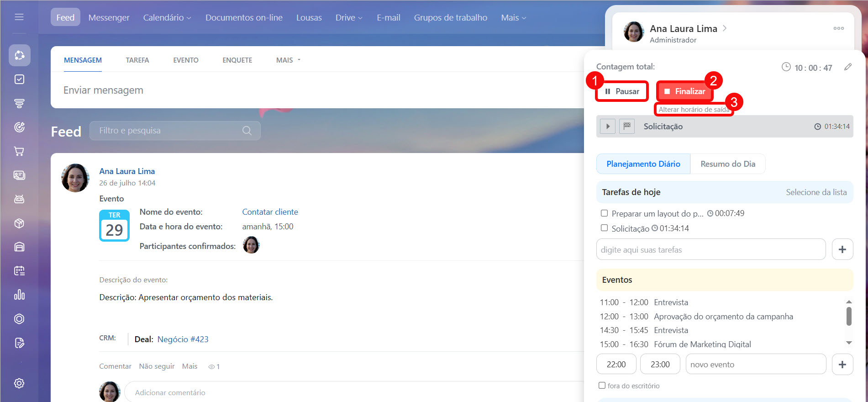Select the Feed top menu item
The width and height of the screenshot is (868, 402).
coord(65,17)
